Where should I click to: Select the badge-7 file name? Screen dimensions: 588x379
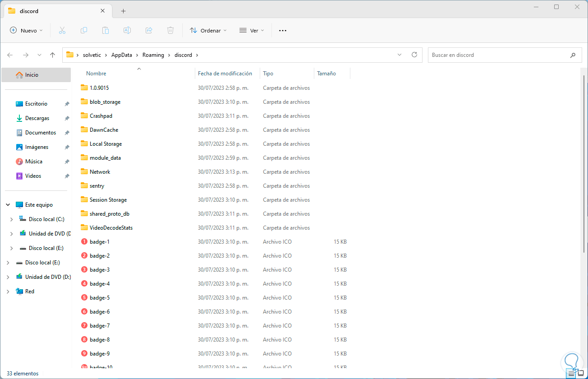point(100,326)
